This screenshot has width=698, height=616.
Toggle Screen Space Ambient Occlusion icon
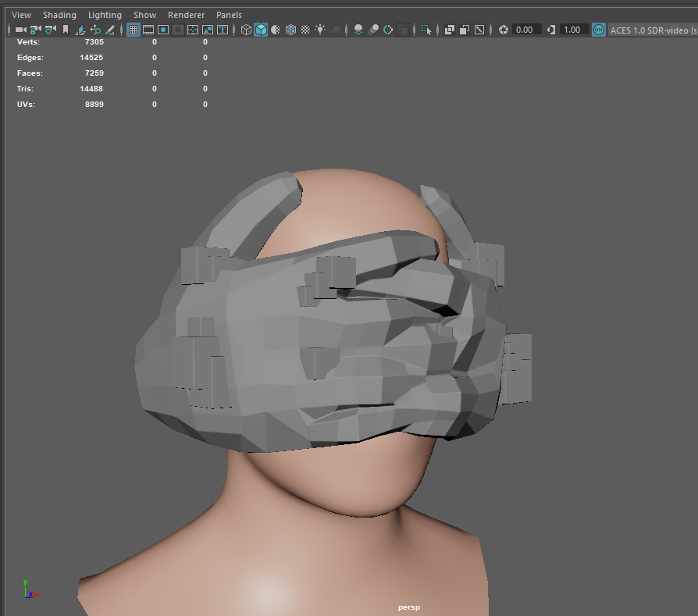358,30
